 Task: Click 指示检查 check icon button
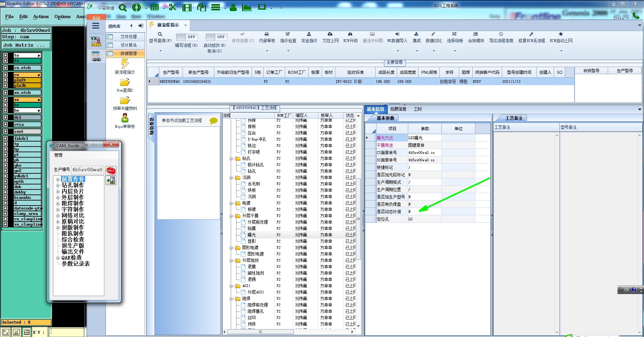(288, 37)
